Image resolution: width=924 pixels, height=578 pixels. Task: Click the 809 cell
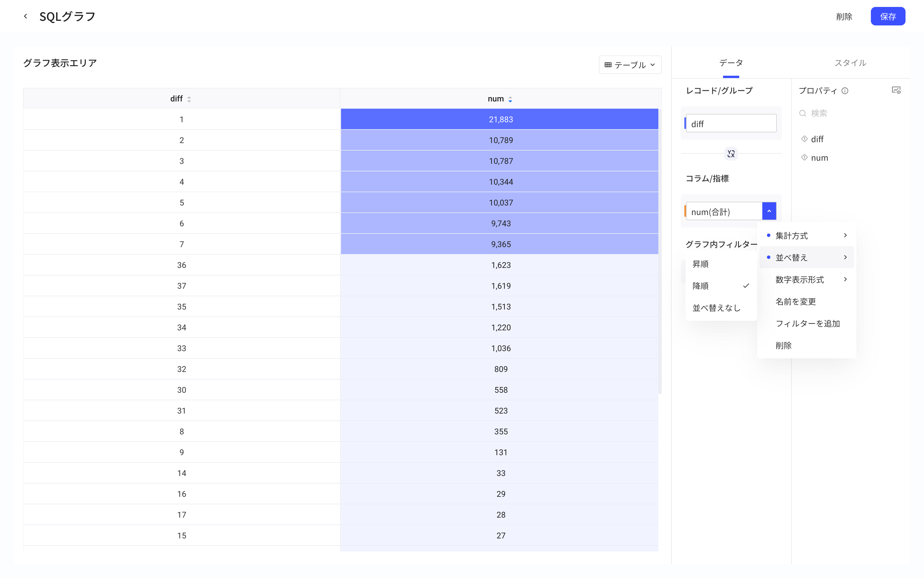click(500, 369)
